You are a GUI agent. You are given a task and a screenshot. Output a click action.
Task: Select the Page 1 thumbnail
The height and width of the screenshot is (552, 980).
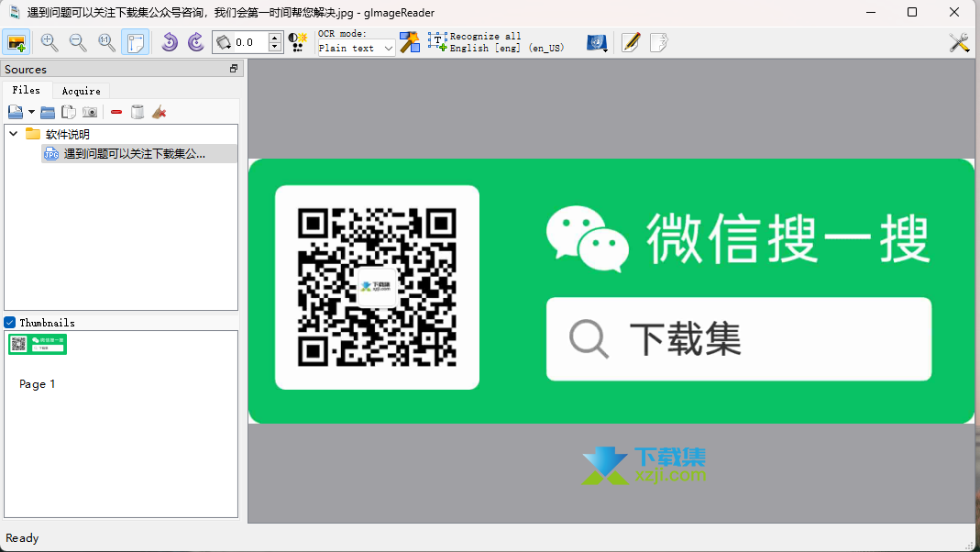[x=38, y=344]
